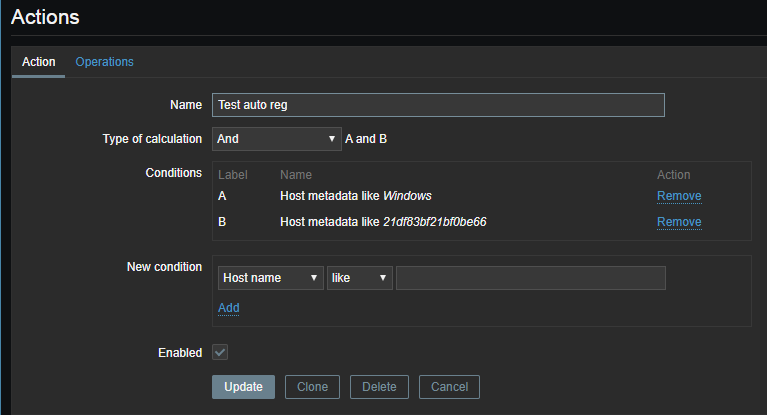Cancel editing the action
767x415 pixels.
tap(449, 387)
